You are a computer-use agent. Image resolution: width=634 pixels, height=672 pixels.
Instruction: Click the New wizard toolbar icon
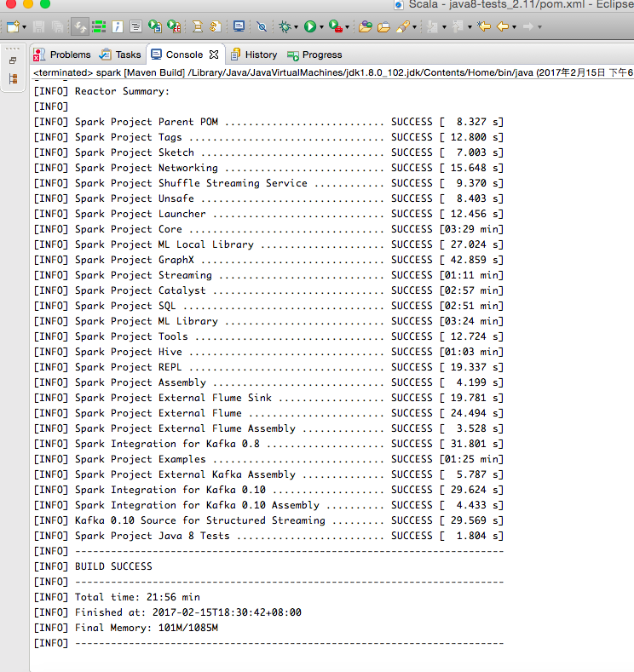(x=13, y=27)
